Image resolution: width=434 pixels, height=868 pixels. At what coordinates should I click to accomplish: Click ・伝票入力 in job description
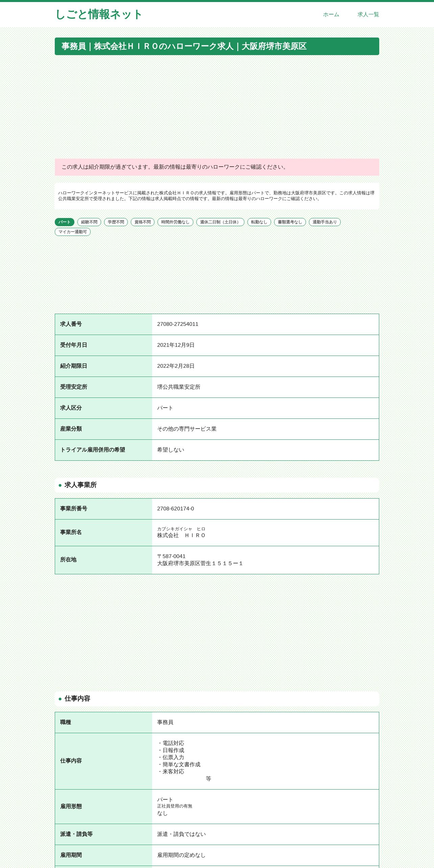pos(171,757)
